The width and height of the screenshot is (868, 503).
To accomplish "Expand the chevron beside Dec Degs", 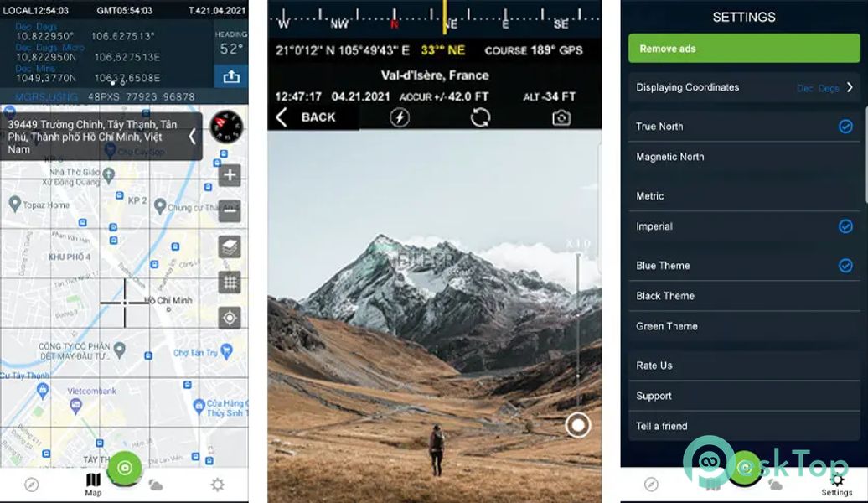I will coord(850,87).
